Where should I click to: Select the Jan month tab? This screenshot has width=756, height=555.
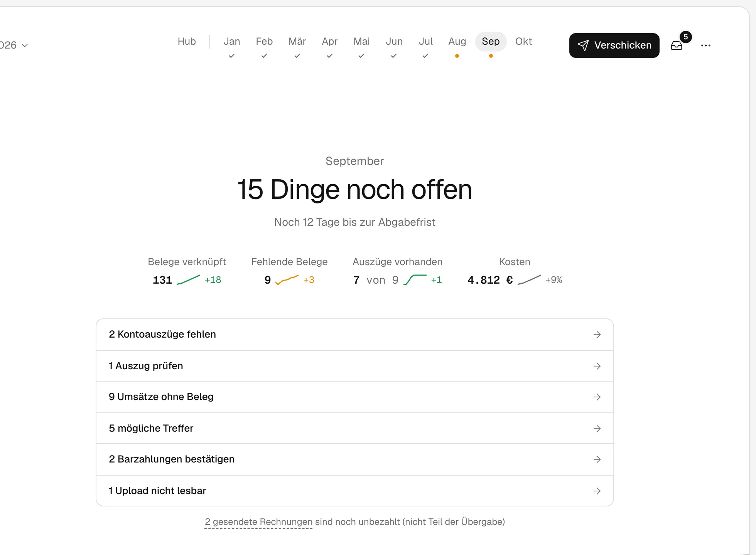click(231, 41)
